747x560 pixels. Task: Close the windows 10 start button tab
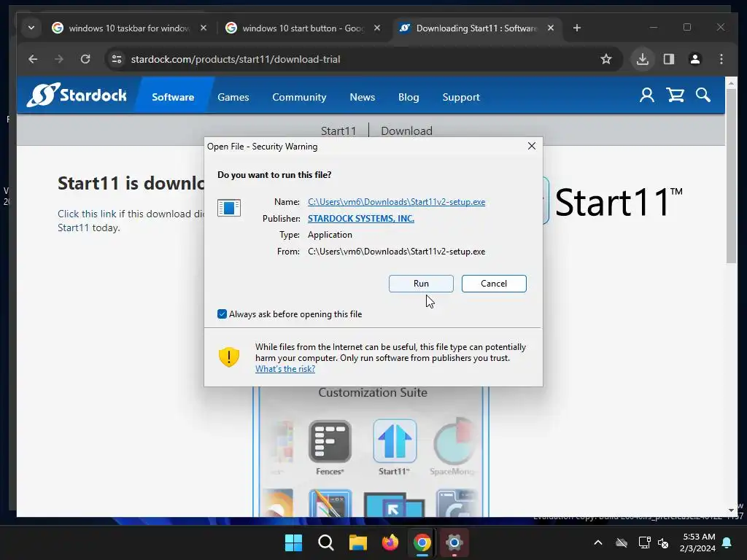tap(377, 28)
